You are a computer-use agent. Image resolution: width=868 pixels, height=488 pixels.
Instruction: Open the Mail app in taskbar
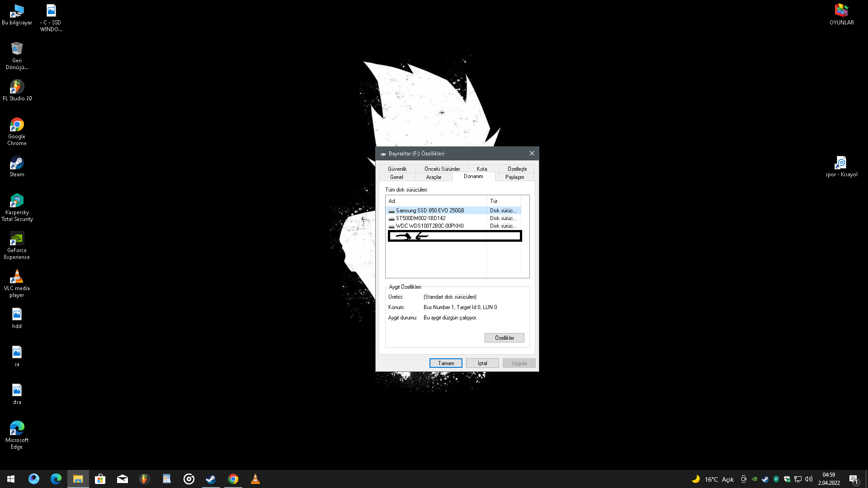point(123,479)
